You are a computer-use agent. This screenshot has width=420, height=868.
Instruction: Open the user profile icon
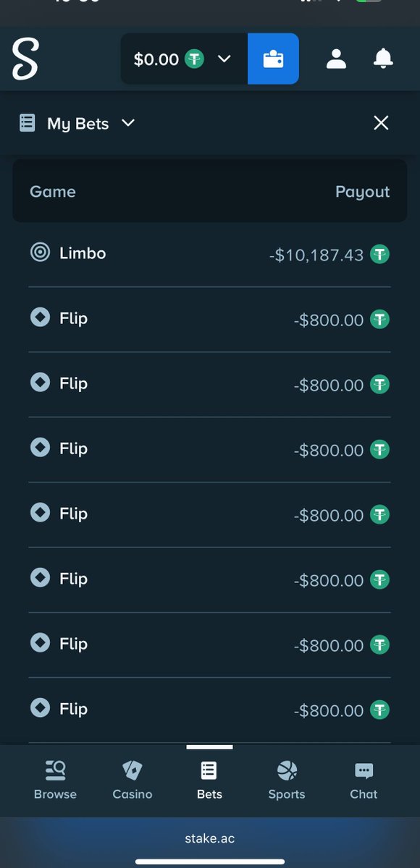[336, 59]
